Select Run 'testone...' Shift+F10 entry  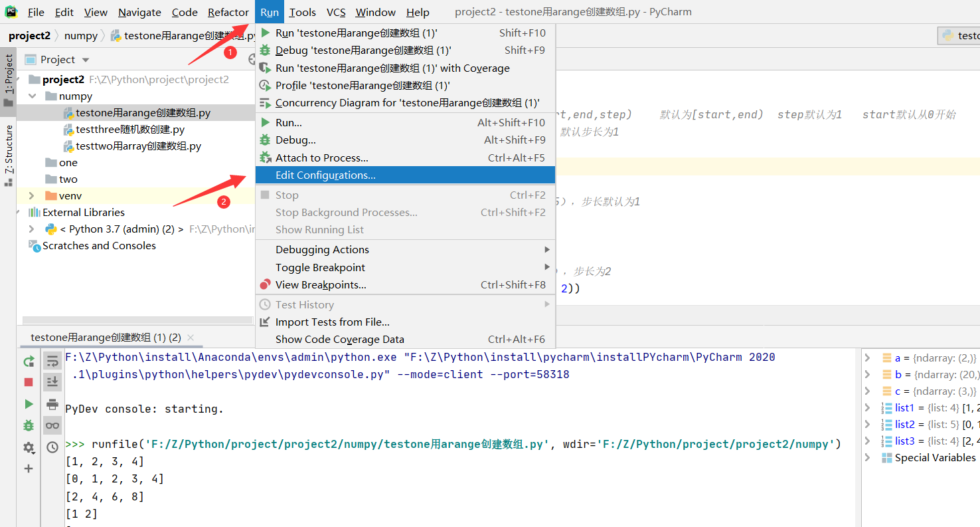tap(405, 33)
